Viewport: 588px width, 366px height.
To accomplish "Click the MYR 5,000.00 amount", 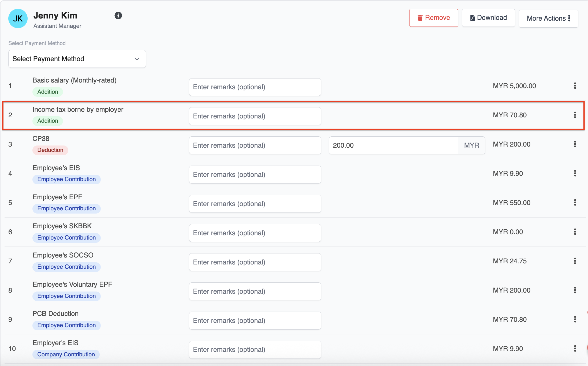I will (515, 86).
